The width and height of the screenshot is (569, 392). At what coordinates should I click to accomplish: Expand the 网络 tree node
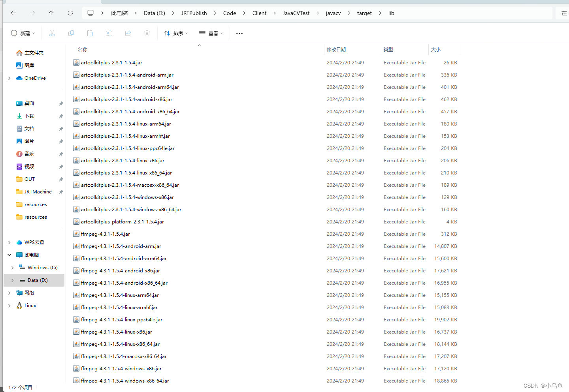click(9, 293)
